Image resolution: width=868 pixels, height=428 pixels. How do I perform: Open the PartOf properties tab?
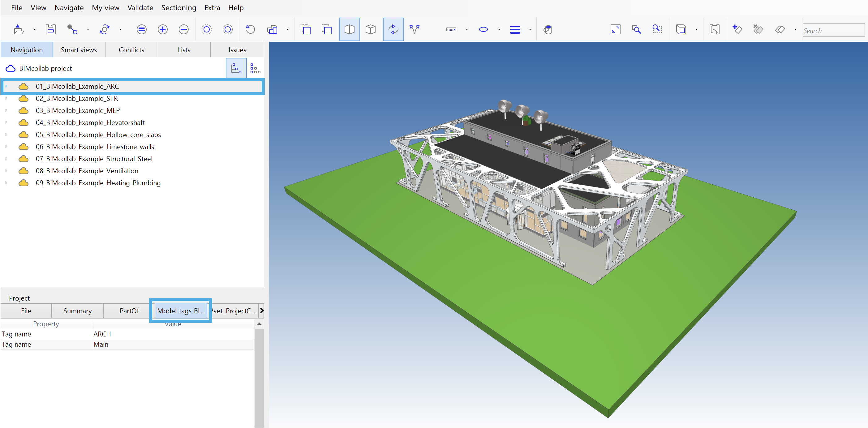click(x=129, y=311)
